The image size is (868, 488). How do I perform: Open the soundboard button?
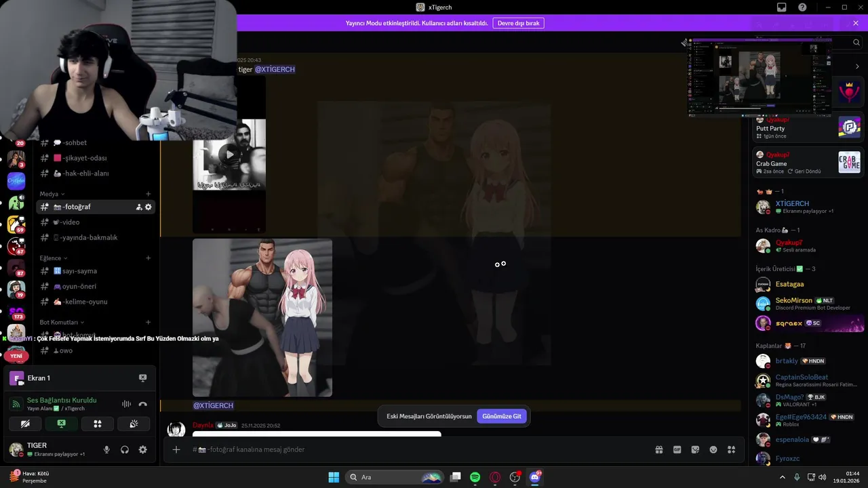pyautogui.click(x=134, y=424)
